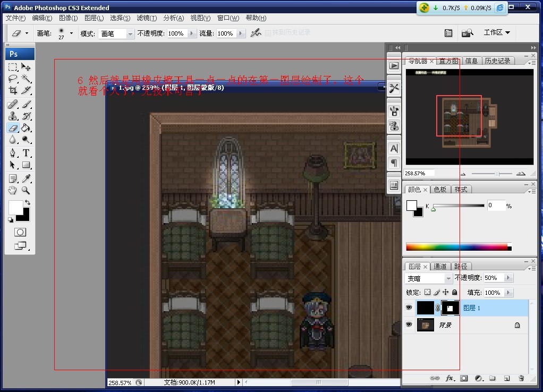Click the K slider in color panel
The width and height of the screenshot is (543, 392).
pos(458,206)
